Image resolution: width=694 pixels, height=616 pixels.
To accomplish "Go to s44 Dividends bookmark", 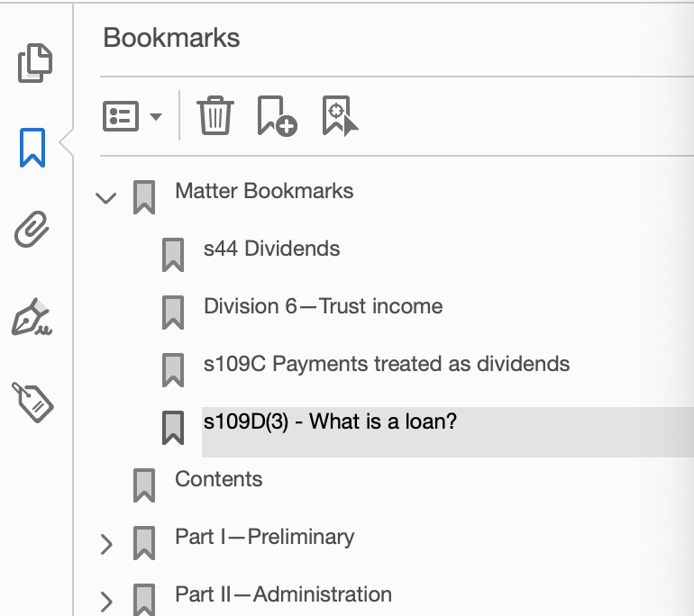I will (271, 249).
